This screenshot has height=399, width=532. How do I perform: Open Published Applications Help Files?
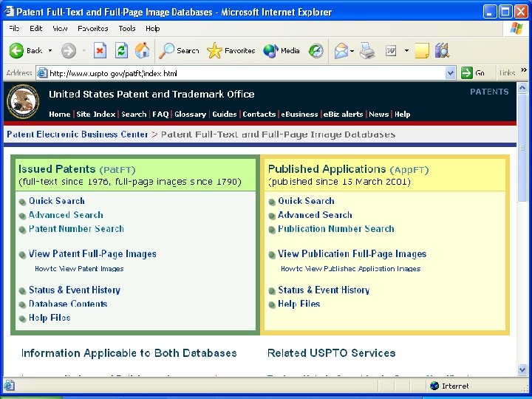click(x=299, y=304)
